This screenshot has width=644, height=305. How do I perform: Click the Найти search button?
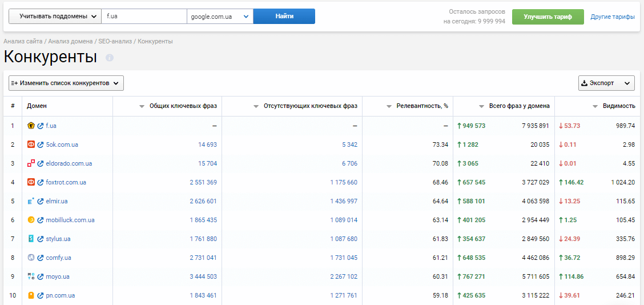284,17
